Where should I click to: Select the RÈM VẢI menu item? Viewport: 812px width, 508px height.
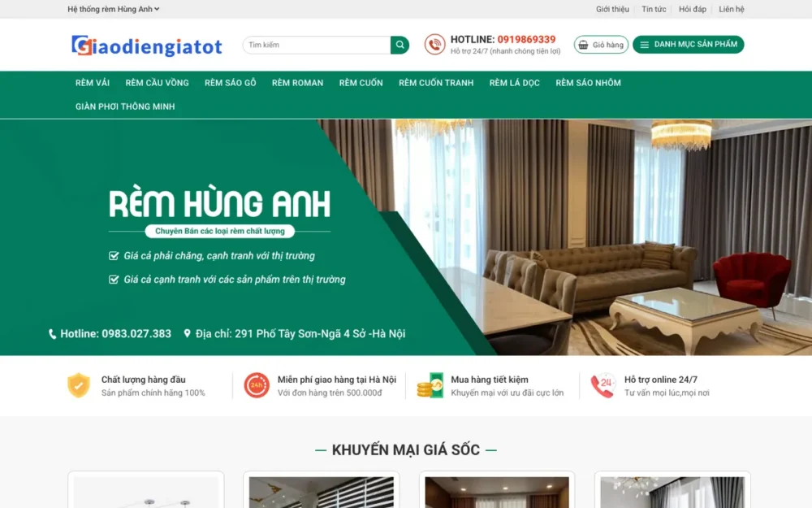[x=93, y=83]
